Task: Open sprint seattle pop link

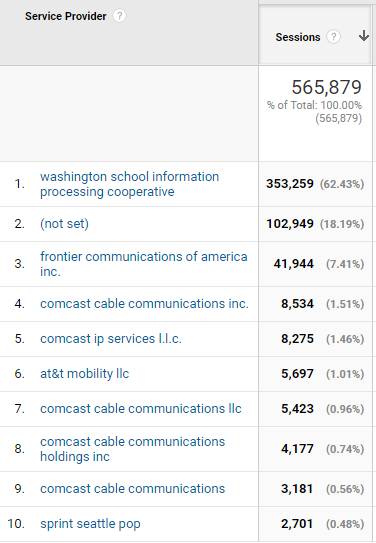Action: pyautogui.click(x=90, y=524)
